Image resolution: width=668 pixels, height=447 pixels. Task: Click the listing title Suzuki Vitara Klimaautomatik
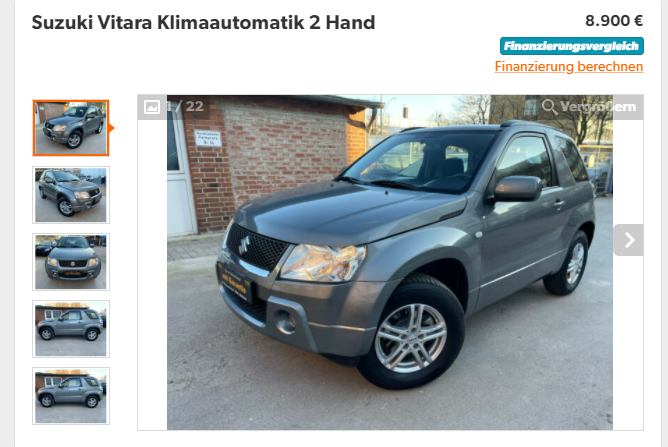(x=168, y=23)
